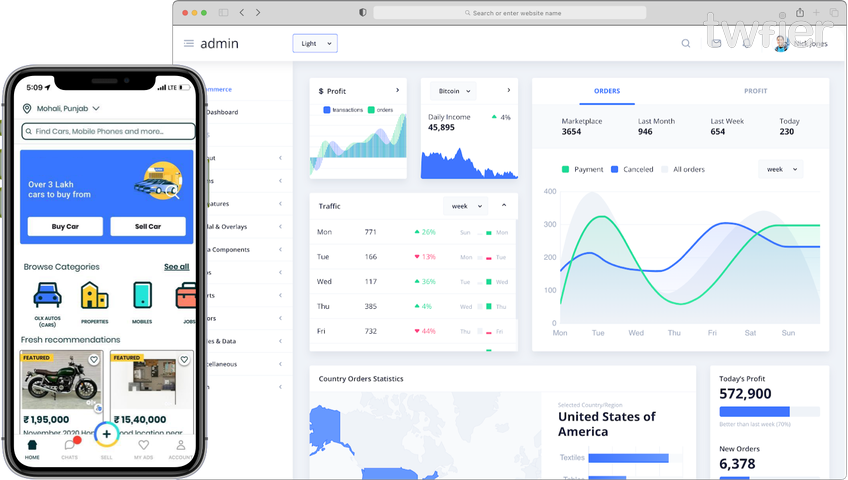Image resolution: width=848 pixels, height=480 pixels.
Task: Click the search magnifier icon in admin header
Action: pos(685,44)
